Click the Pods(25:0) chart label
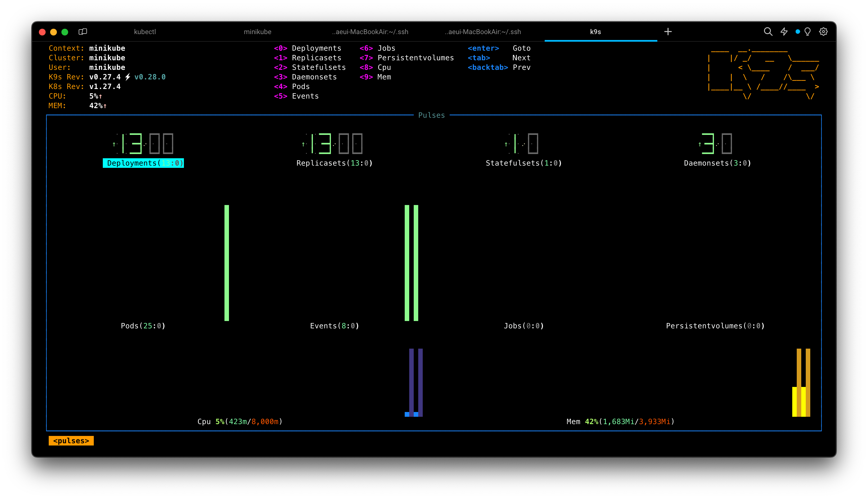The height and width of the screenshot is (499, 868). click(x=143, y=326)
